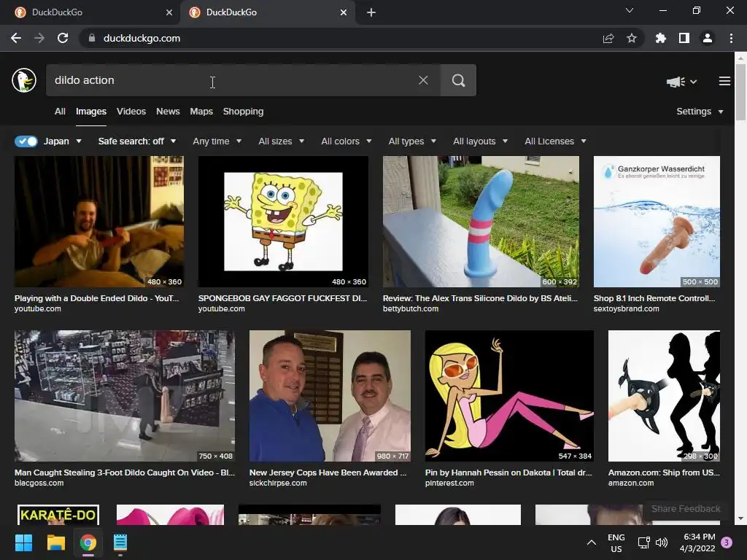The width and height of the screenshot is (747, 560).
Task: Open the blonde cartoon character thumbnail
Action: [x=509, y=396]
